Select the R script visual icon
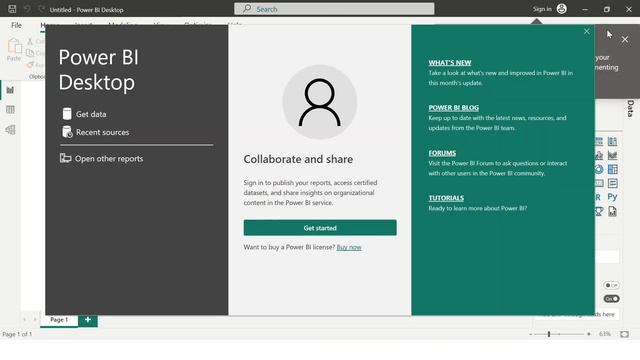640x360 pixels. 598,197
